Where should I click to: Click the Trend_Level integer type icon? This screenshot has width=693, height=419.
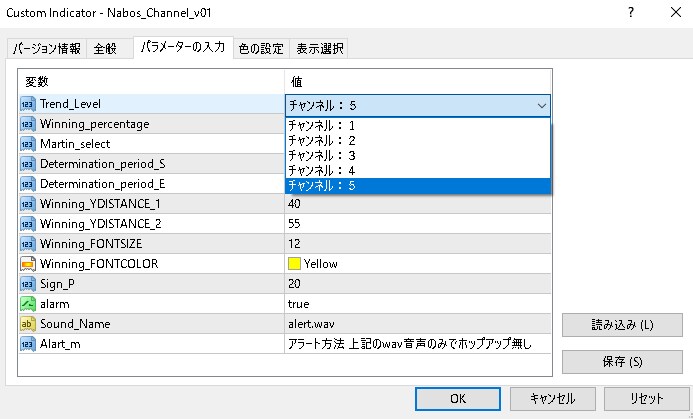click(28, 104)
